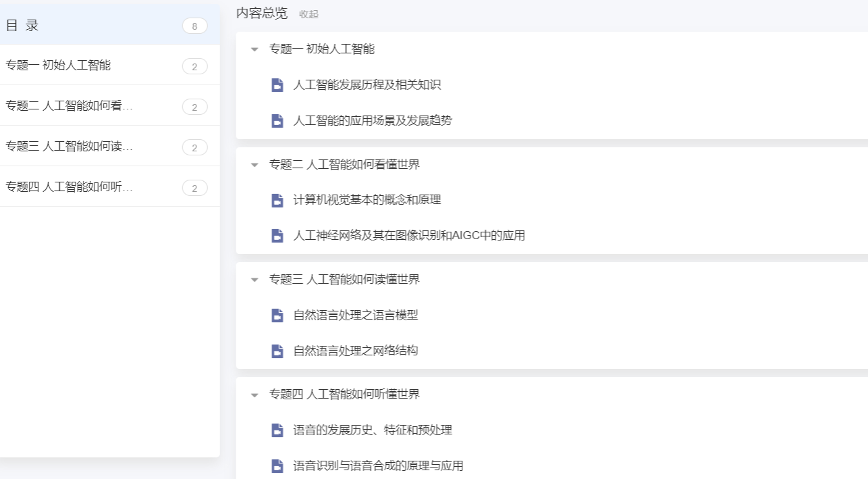Click video icon beside 语音识别与语音合成的原理与应用
868x479 pixels.
(277, 466)
